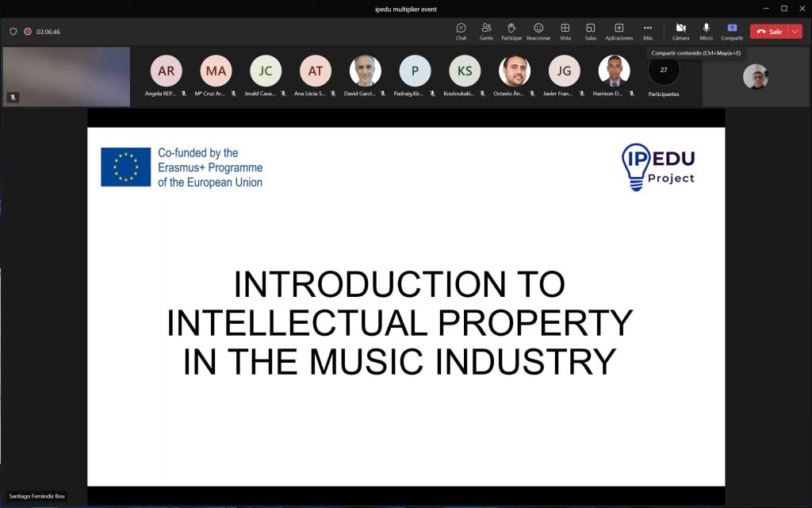Open the Salas breakout rooms
Image resolution: width=812 pixels, height=508 pixels.
pos(590,31)
